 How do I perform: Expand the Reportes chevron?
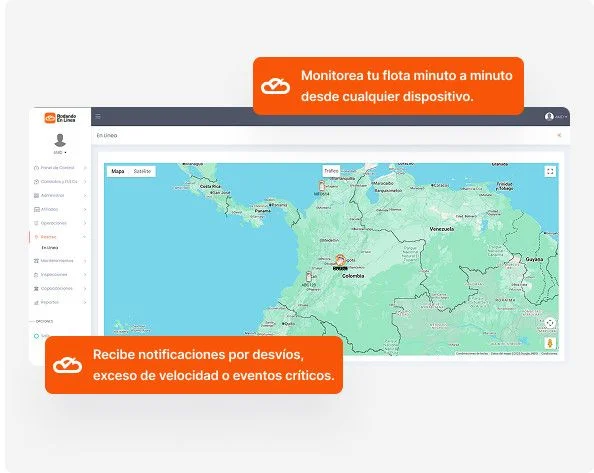pyautogui.click(x=85, y=302)
